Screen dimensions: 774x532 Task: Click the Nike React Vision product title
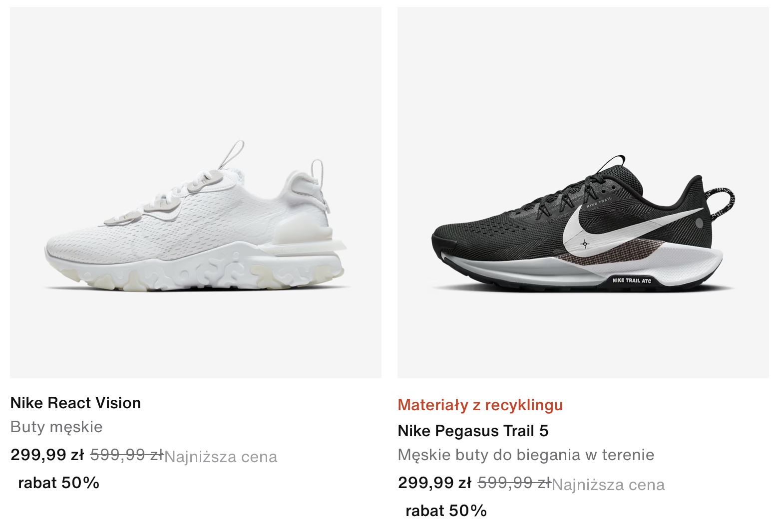[75, 403]
